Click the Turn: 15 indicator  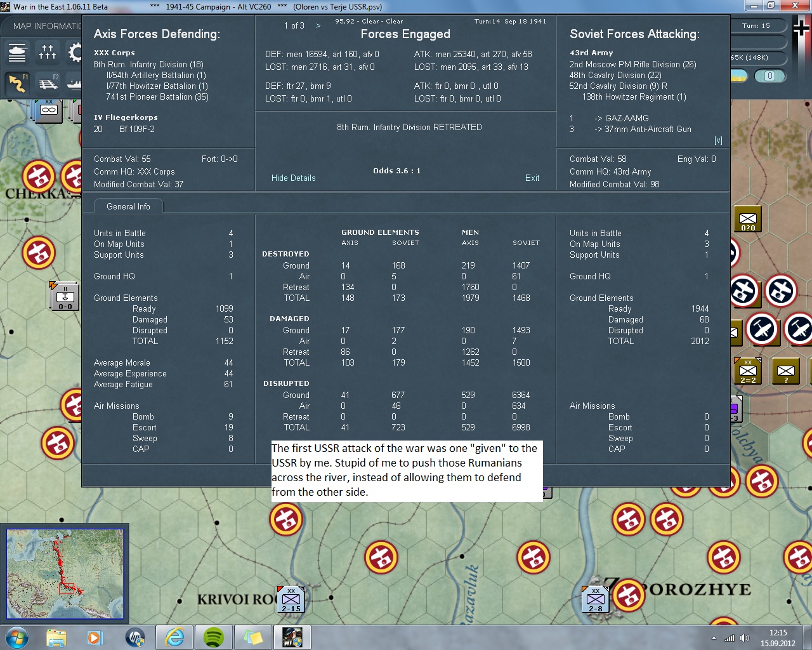click(756, 26)
